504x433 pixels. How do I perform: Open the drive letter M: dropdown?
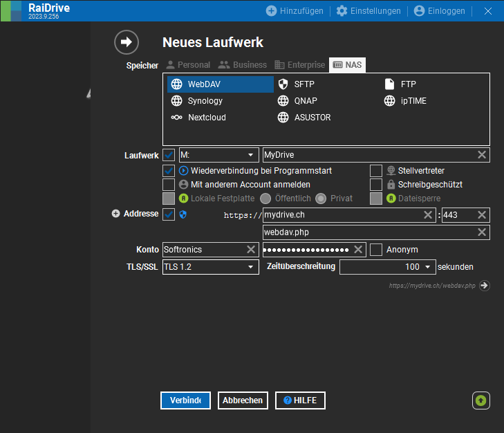point(218,155)
